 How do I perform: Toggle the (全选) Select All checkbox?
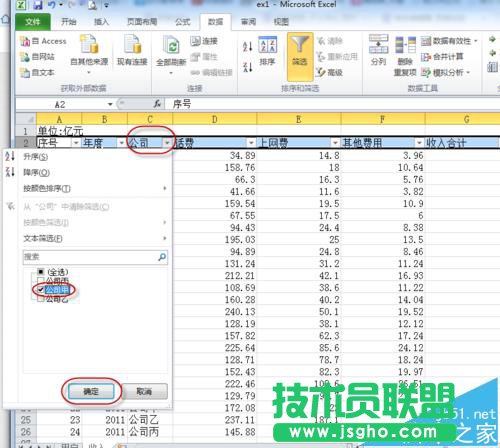click(x=41, y=272)
